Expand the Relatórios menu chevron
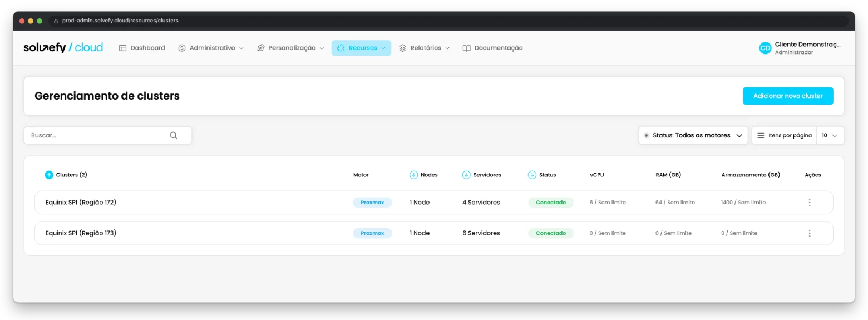The height and width of the screenshot is (320, 868). pyautogui.click(x=447, y=48)
